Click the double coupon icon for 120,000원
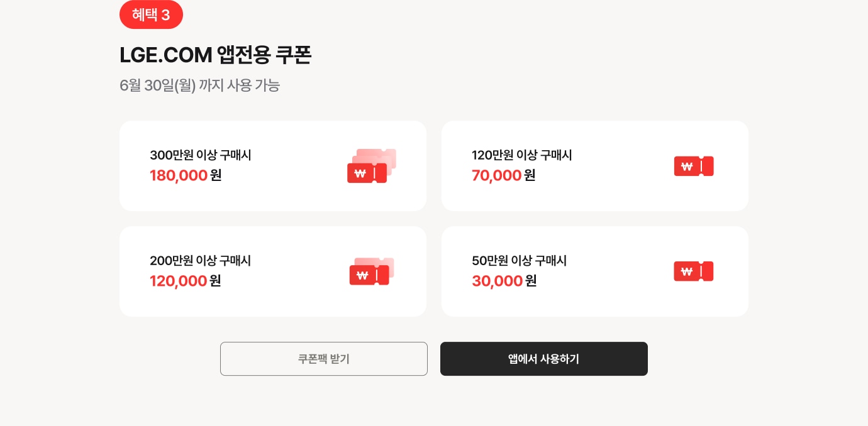The image size is (868, 426). pos(372,271)
